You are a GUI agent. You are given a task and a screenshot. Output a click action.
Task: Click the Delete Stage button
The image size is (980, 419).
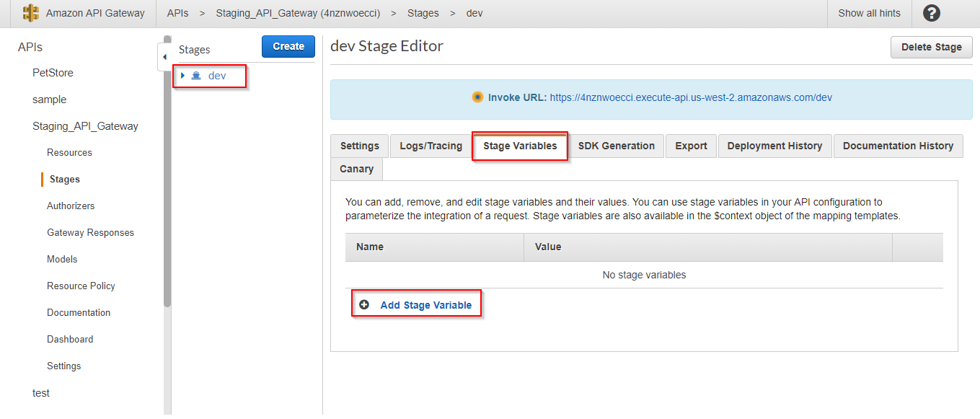click(x=931, y=47)
